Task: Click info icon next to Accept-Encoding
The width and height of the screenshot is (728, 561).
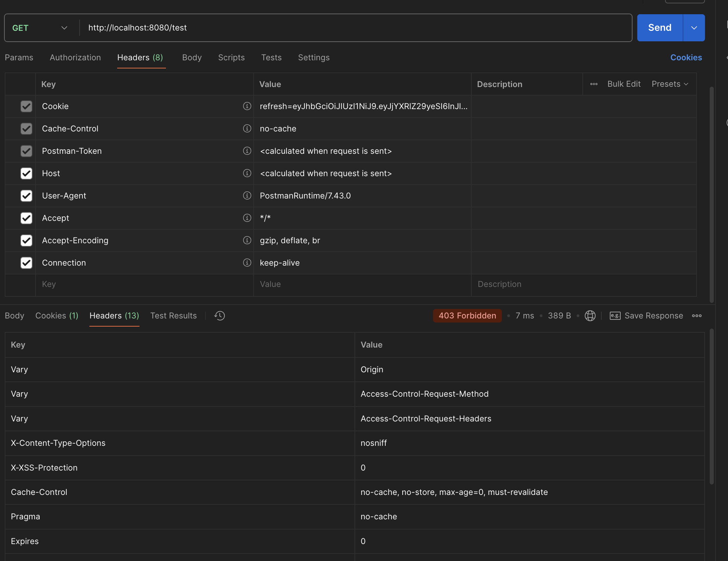Action: click(x=247, y=240)
